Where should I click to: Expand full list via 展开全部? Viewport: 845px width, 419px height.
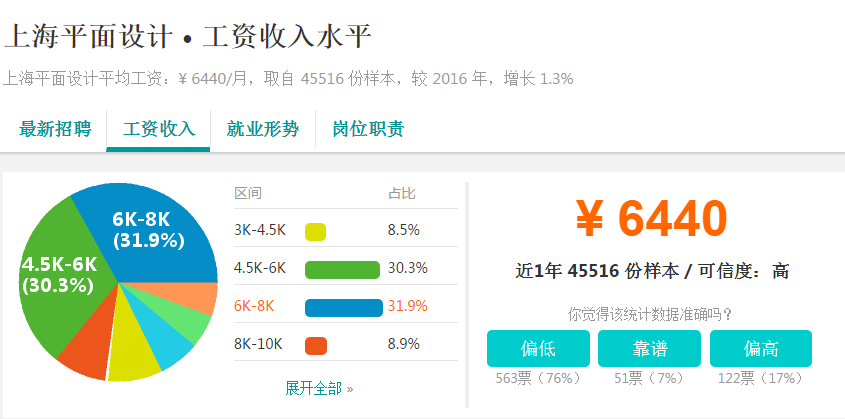pyautogui.click(x=319, y=388)
